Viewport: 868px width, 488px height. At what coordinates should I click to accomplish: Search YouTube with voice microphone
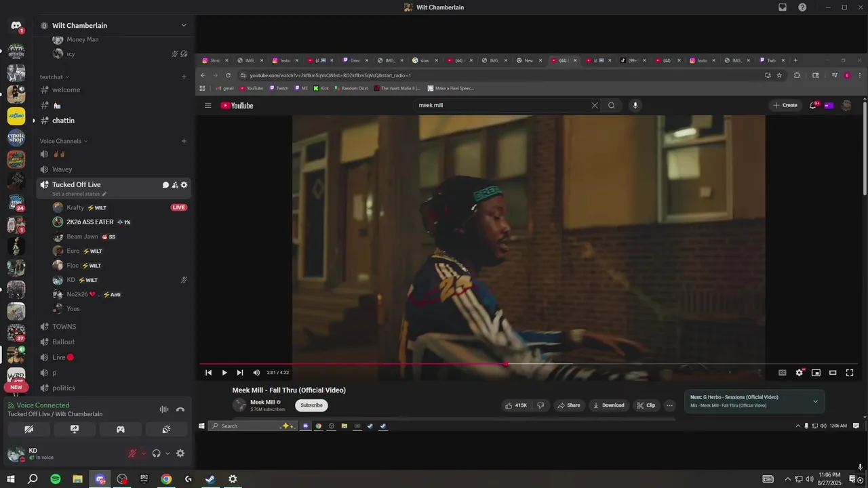635,105
